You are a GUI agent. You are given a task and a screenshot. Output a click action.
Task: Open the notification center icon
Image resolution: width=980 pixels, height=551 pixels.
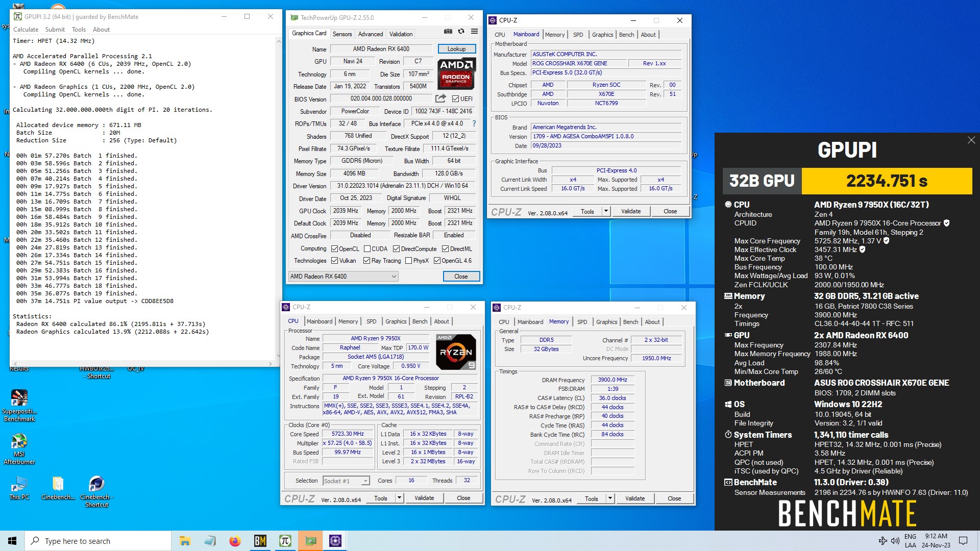tap(963, 541)
